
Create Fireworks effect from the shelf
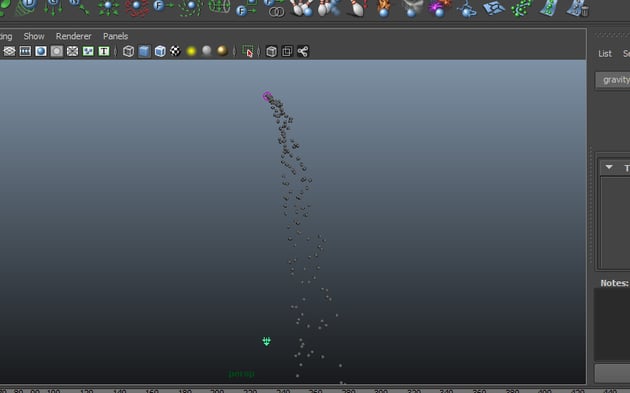(439, 9)
